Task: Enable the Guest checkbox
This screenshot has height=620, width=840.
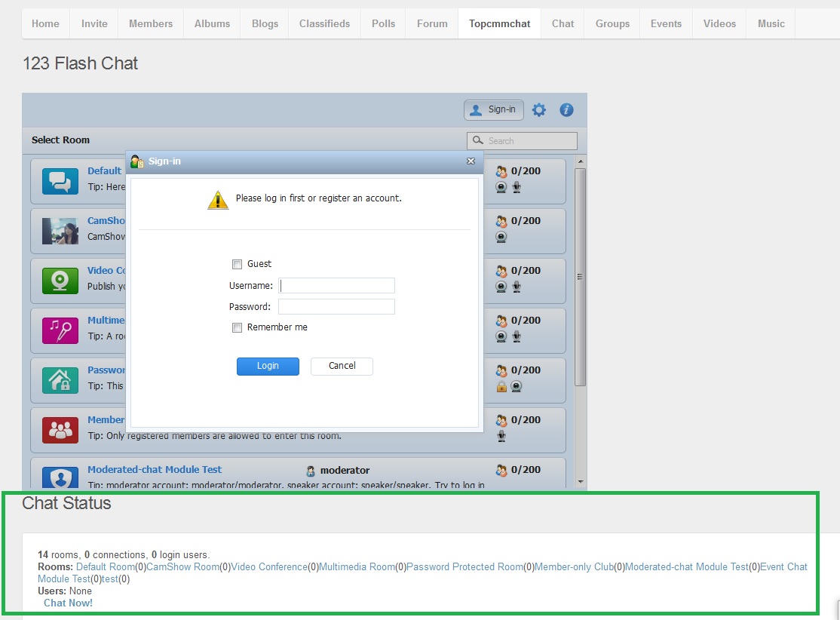Action: click(238, 264)
